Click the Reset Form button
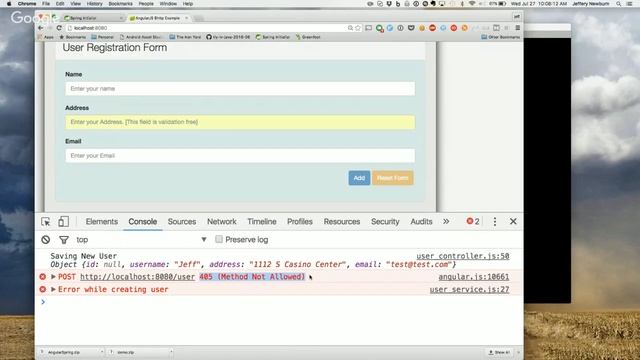 393,178
